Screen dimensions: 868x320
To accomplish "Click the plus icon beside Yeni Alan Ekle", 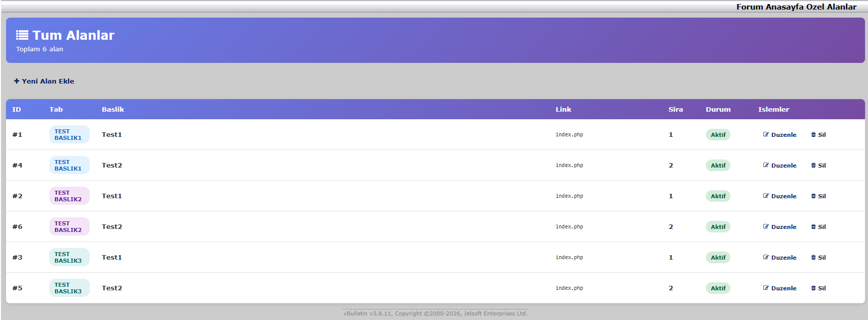I will click(17, 81).
